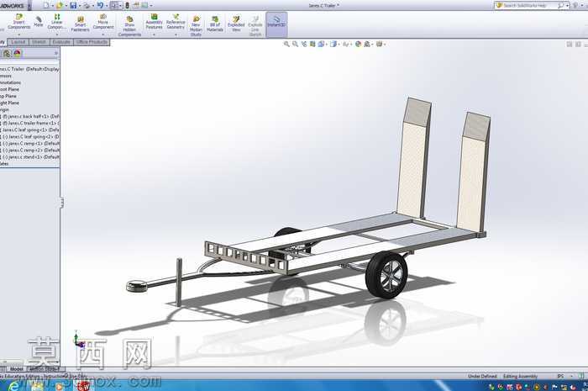Open the search options dropdown arrow

click(x=567, y=6)
